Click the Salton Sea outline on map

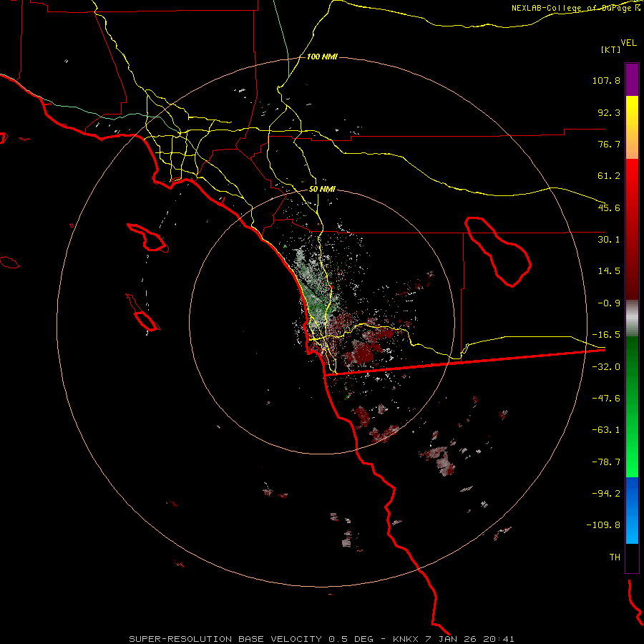point(498,252)
